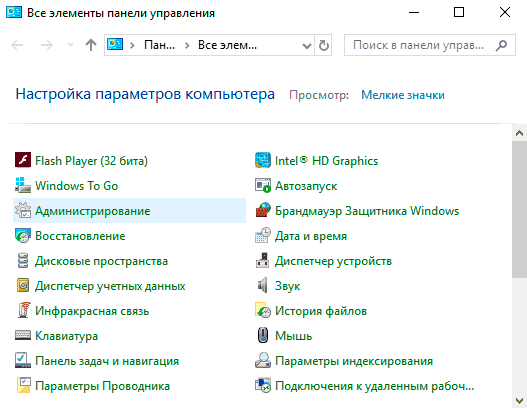
Task: Click the window title bar Control Panel icon
Action: point(14,12)
